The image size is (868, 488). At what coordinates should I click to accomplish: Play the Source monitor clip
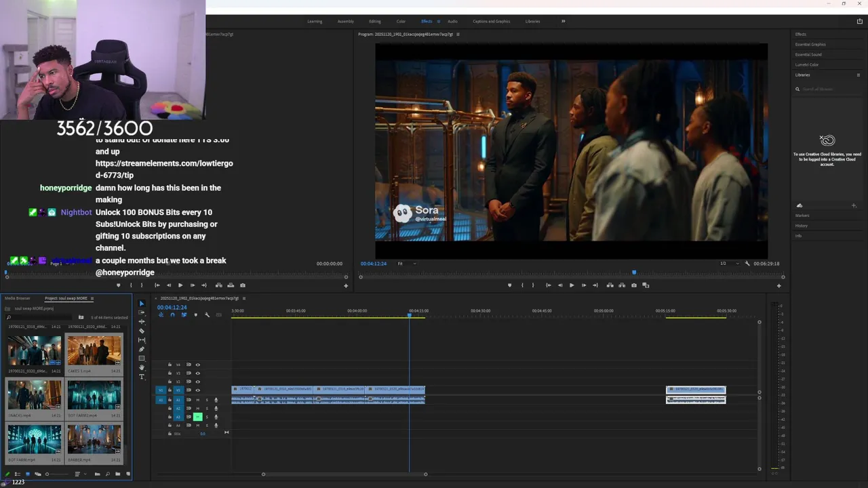pyautogui.click(x=180, y=285)
